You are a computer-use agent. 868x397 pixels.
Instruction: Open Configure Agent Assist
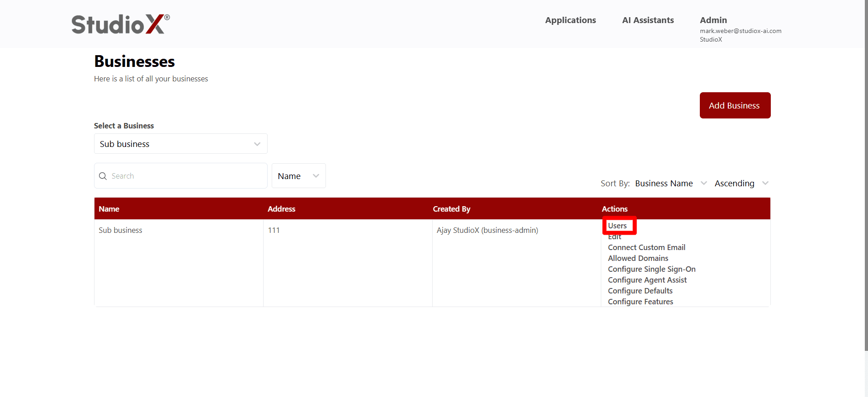point(647,280)
